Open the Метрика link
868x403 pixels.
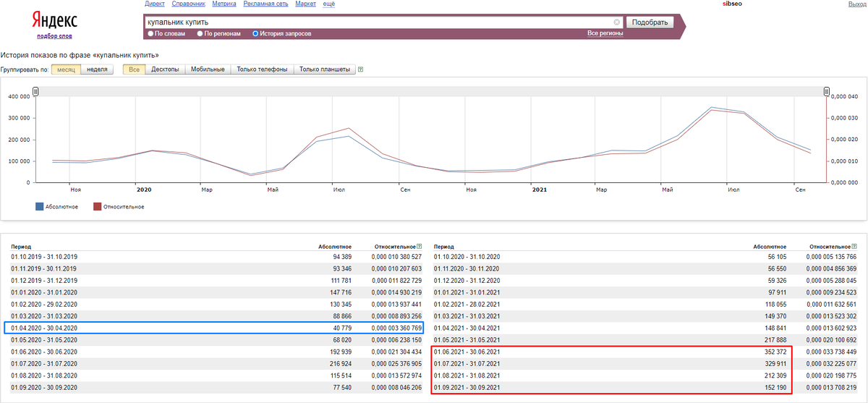coord(224,4)
